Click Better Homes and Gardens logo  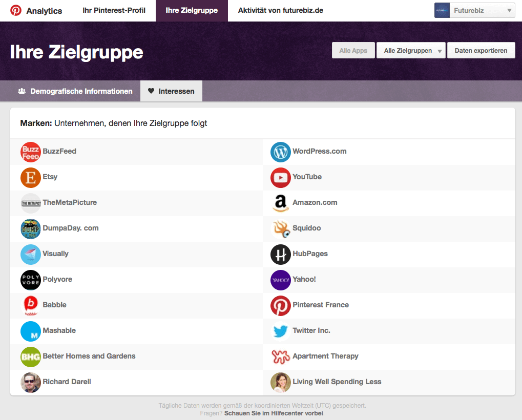click(x=31, y=357)
